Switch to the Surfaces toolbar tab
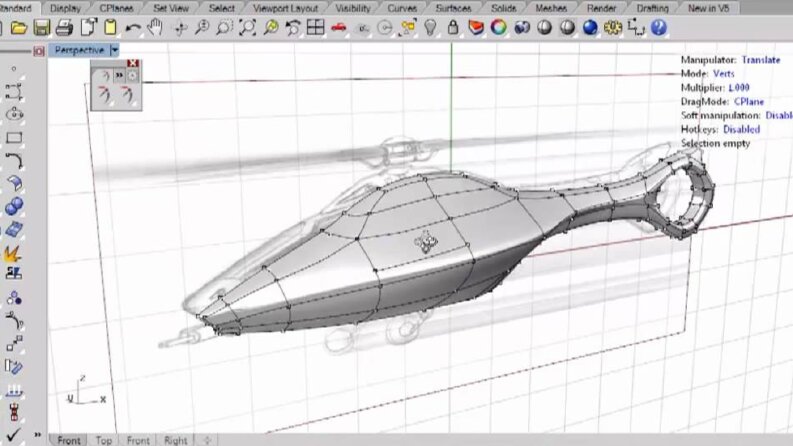This screenshot has height=446, width=793. click(x=453, y=8)
